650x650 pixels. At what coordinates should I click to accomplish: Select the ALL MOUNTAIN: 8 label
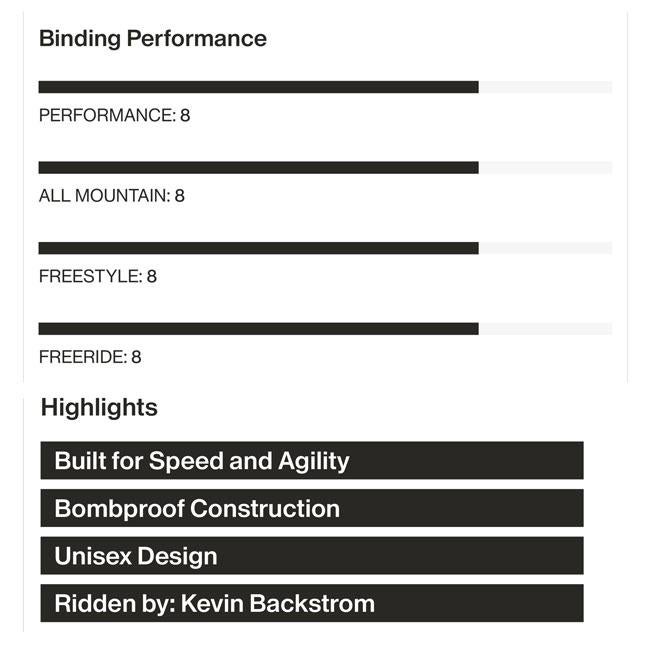pyautogui.click(x=111, y=196)
